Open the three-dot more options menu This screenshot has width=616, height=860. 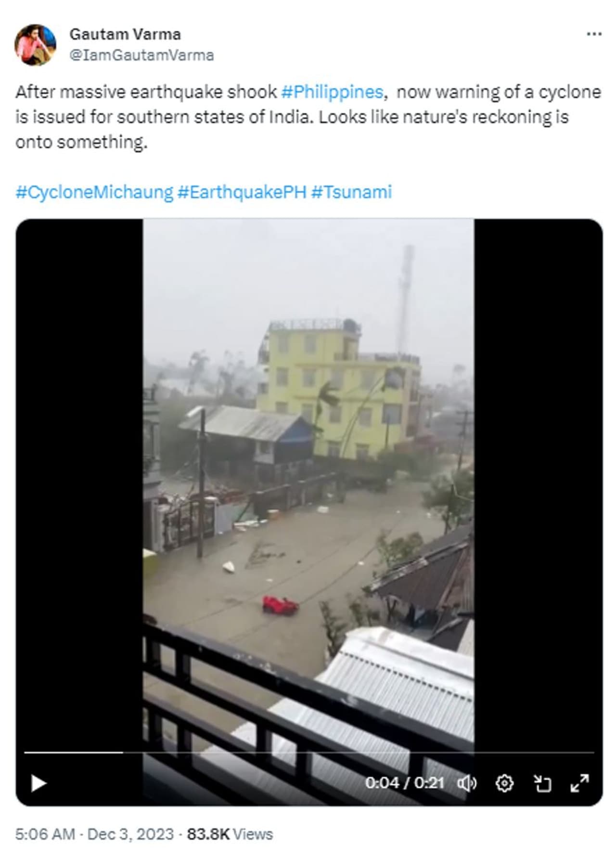(x=594, y=34)
